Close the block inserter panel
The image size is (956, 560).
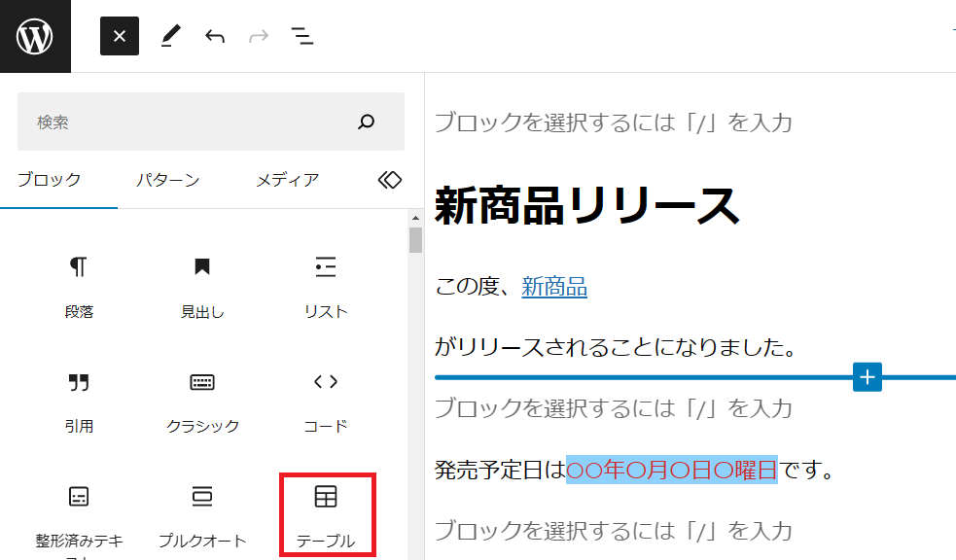point(120,36)
